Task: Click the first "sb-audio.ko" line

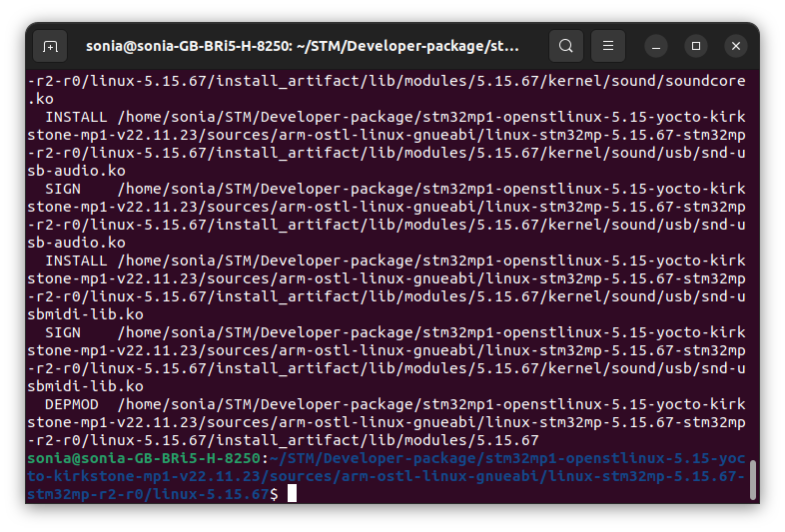Action: point(76,171)
